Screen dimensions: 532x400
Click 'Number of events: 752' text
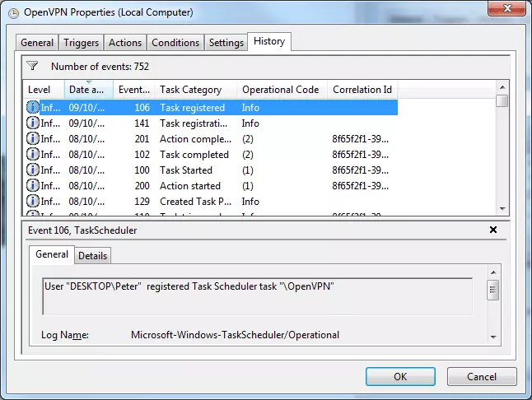click(x=100, y=67)
